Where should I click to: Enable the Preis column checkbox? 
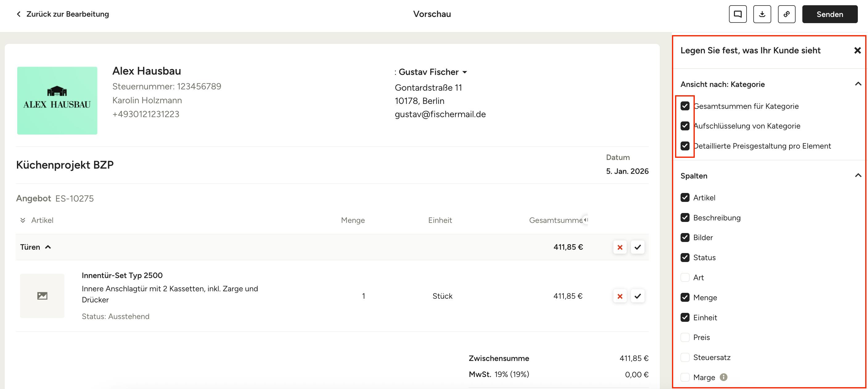click(x=685, y=338)
